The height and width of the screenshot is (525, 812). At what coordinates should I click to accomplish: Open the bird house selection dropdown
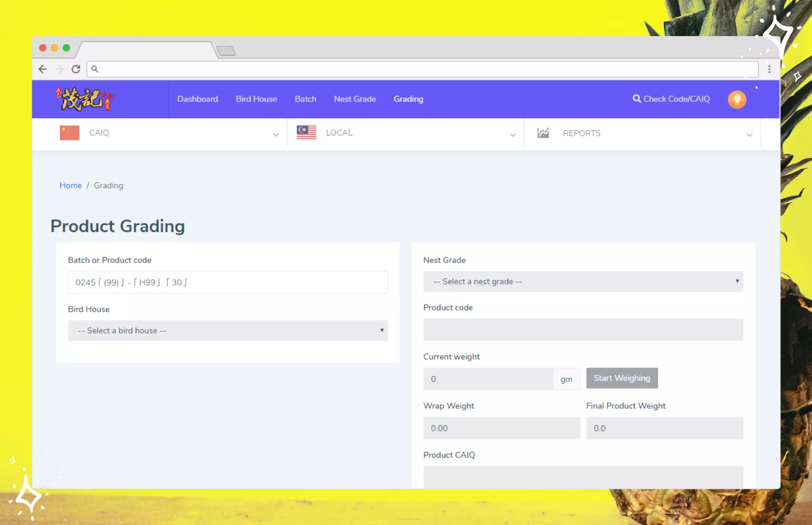[228, 331]
